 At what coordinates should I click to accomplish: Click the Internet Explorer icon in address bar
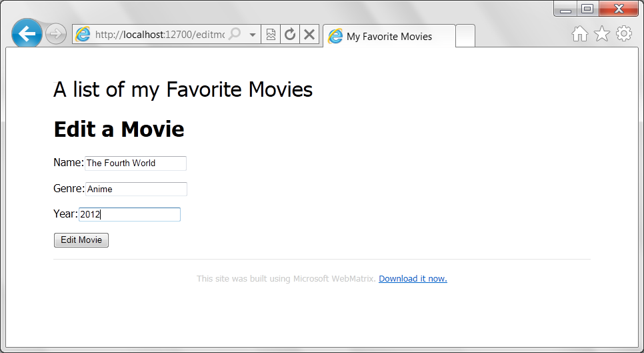83,35
